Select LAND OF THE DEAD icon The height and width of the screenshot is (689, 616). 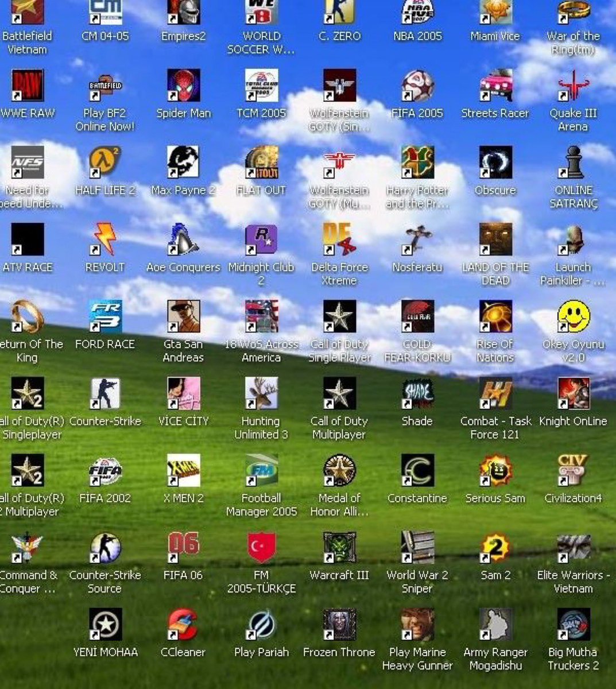[x=495, y=239]
